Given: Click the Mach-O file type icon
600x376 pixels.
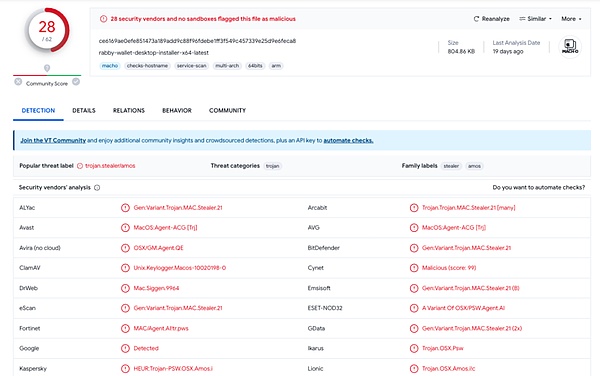Looking at the screenshot, I should tap(570, 47).
